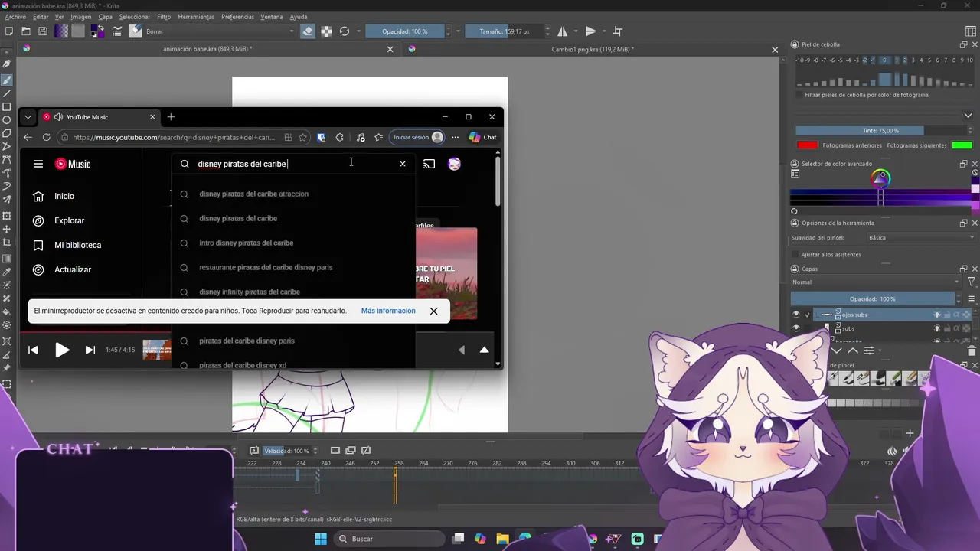
Task: Select the fill bucket tool in toolbox
Action: click(x=7, y=311)
